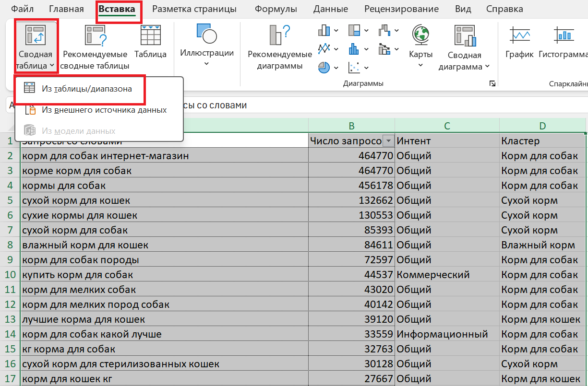Screen dimensions: 588x386
Task: Insert a Гистограмма sparkline
Action: pyautogui.click(x=564, y=42)
